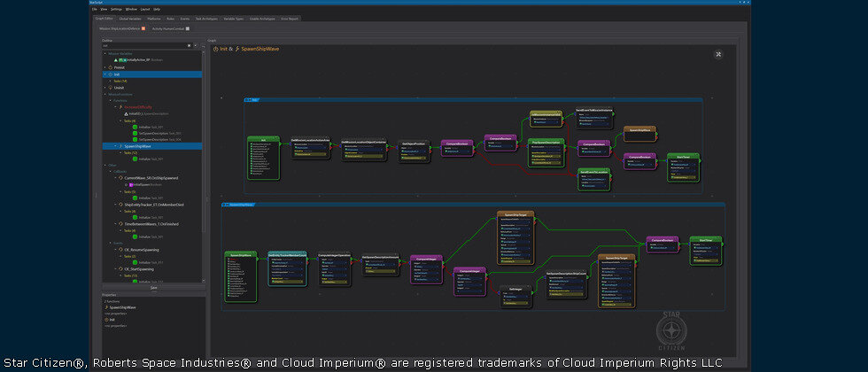Switch to the Task Archetypes tab
The height and width of the screenshot is (372, 868).
click(206, 19)
